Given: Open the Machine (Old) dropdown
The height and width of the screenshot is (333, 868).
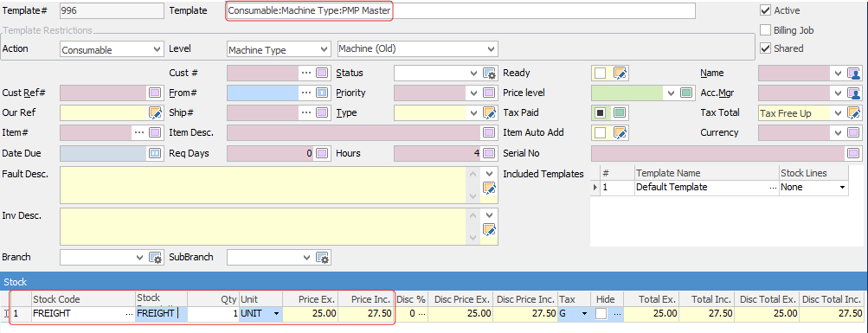Looking at the screenshot, I should [491, 49].
